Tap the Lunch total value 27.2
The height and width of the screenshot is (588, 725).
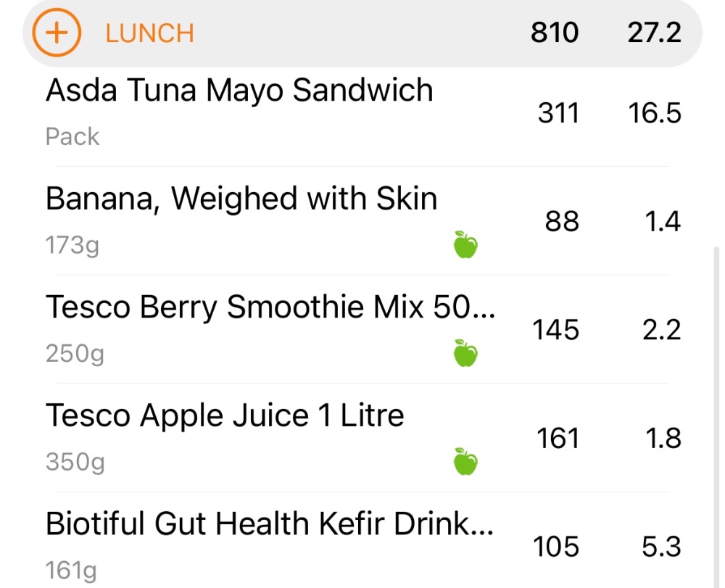654,33
